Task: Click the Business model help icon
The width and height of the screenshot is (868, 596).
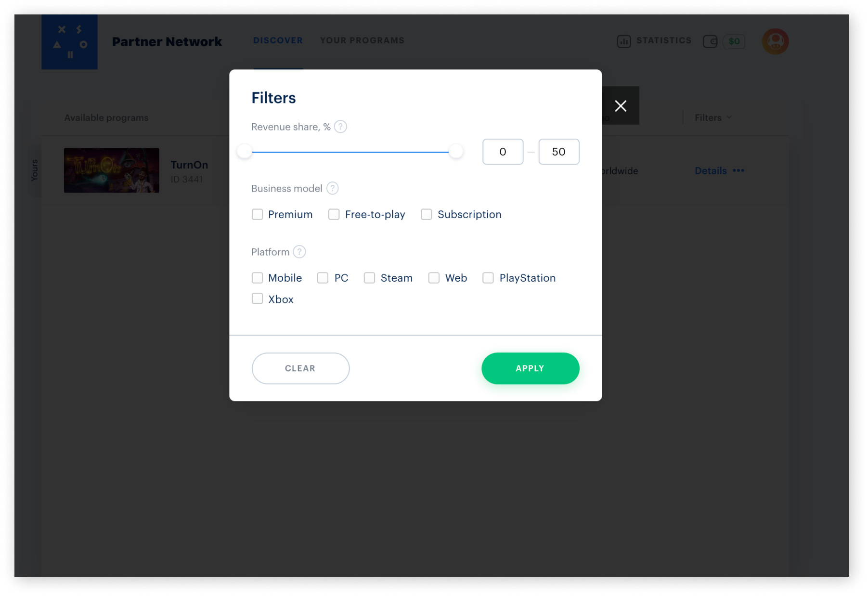Action: pyautogui.click(x=332, y=188)
